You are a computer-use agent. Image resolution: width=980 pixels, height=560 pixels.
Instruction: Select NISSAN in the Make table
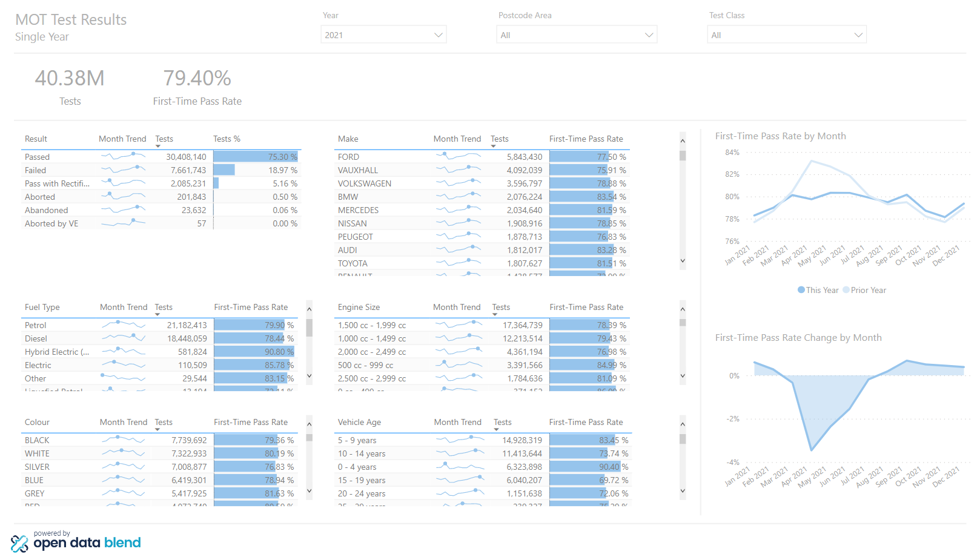tap(482, 223)
